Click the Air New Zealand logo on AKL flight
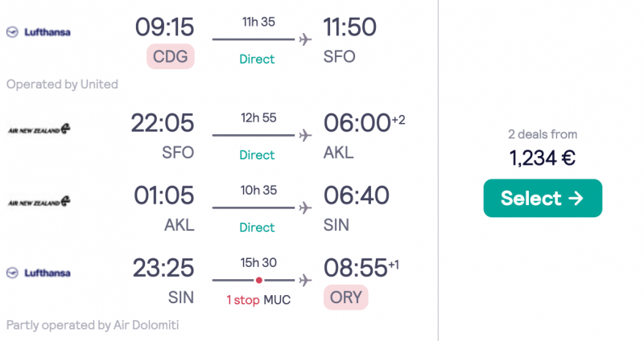The image size is (644, 341). click(x=39, y=202)
